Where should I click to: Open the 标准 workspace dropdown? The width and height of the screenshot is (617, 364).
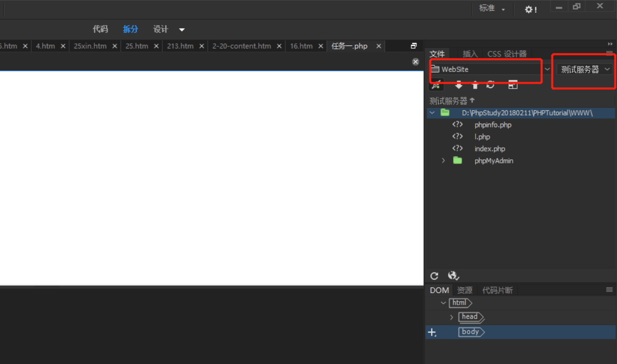(x=492, y=9)
